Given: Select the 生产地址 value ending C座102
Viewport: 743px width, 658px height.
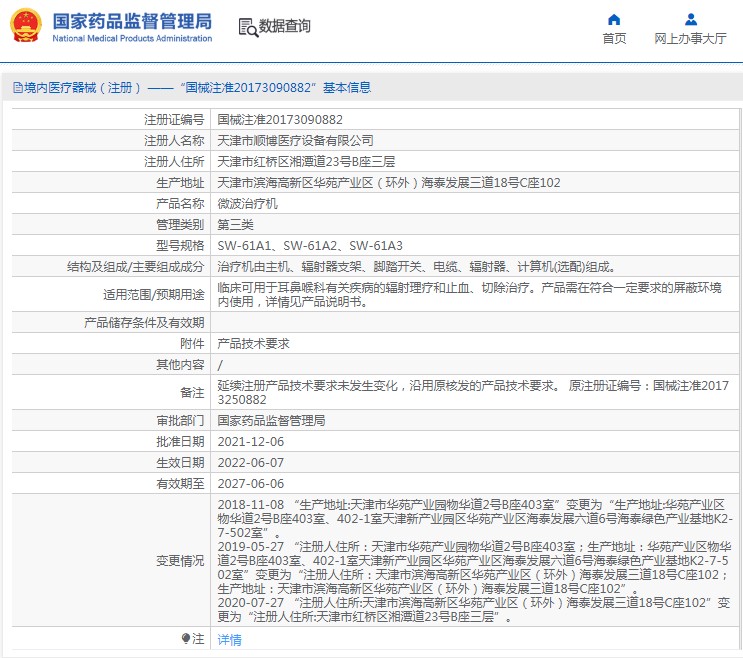Looking at the screenshot, I should tap(389, 182).
